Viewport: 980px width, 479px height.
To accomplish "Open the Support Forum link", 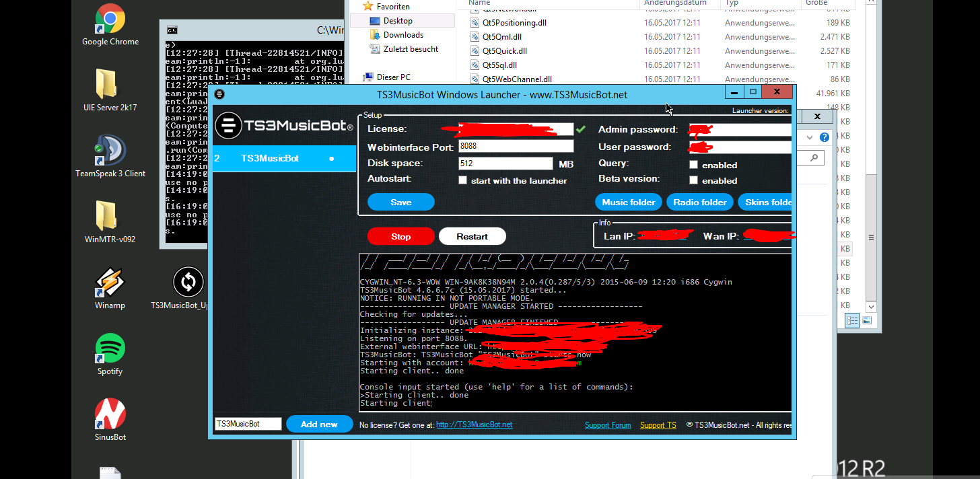I will point(608,425).
